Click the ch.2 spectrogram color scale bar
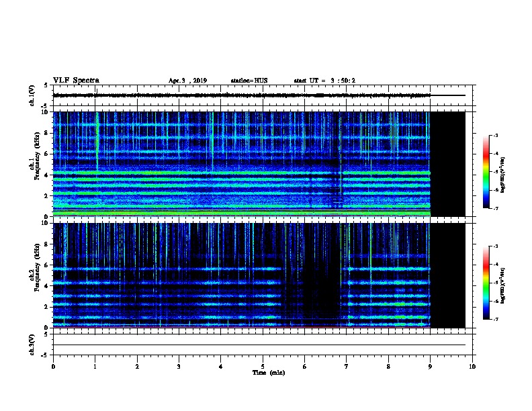This screenshot has height=411, width=532. point(486,283)
